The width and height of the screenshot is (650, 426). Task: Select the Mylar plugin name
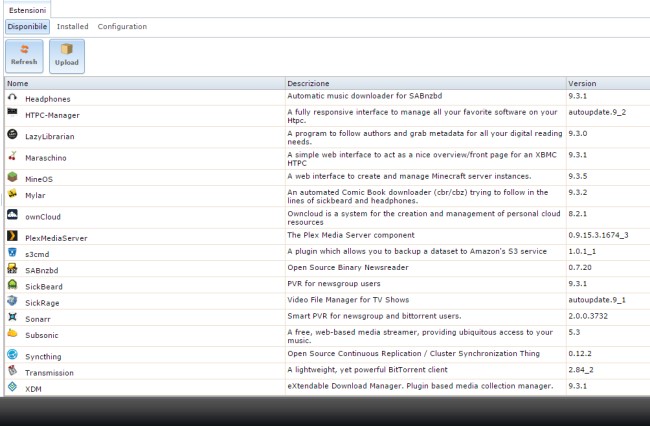(35, 195)
